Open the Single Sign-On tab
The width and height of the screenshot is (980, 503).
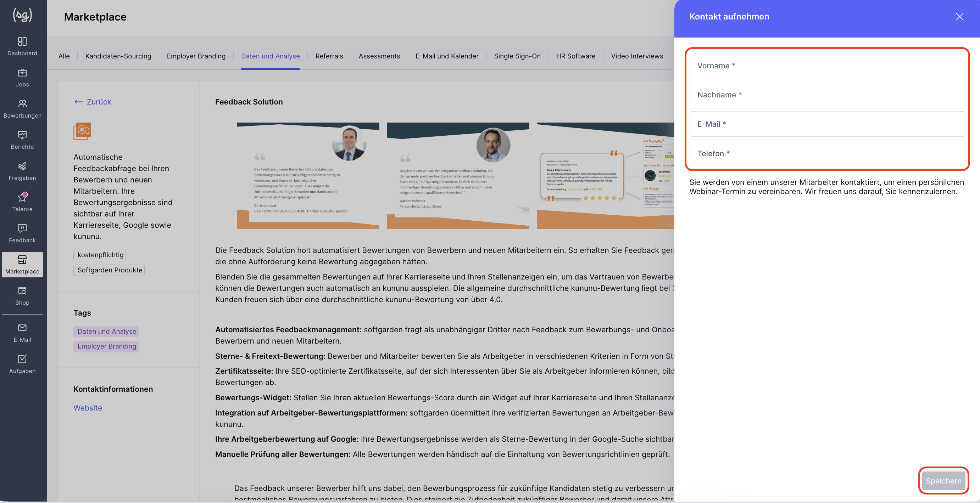pyautogui.click(x=517, y=56)
